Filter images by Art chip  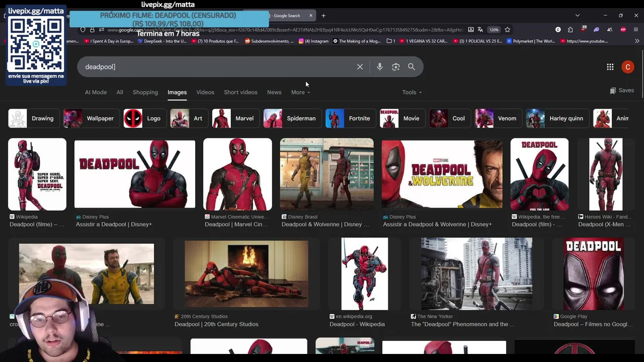(189, 119)
